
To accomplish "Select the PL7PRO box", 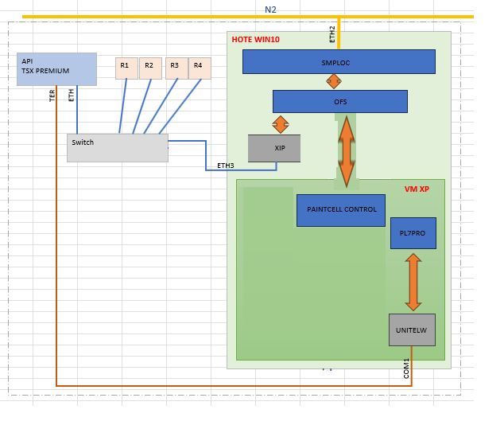I will 413,232.
